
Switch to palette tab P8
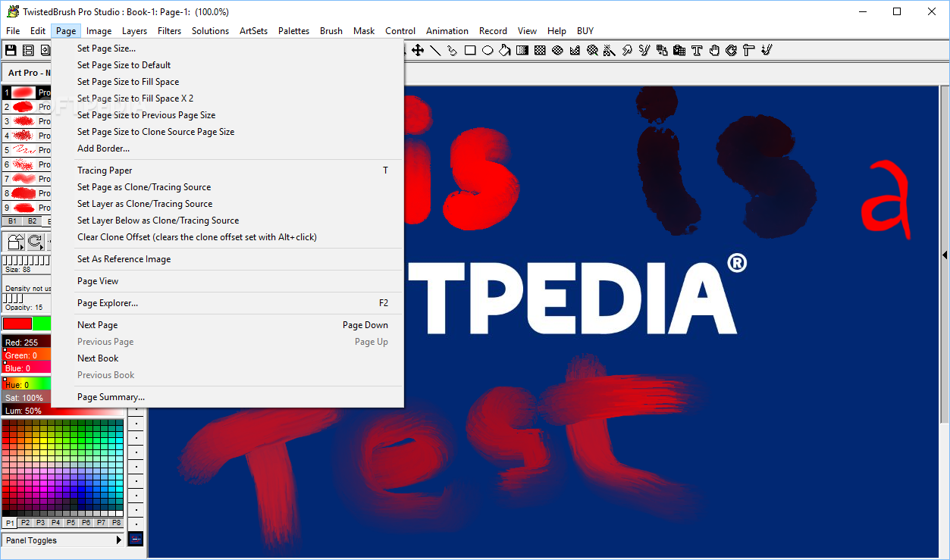point(116,523)
